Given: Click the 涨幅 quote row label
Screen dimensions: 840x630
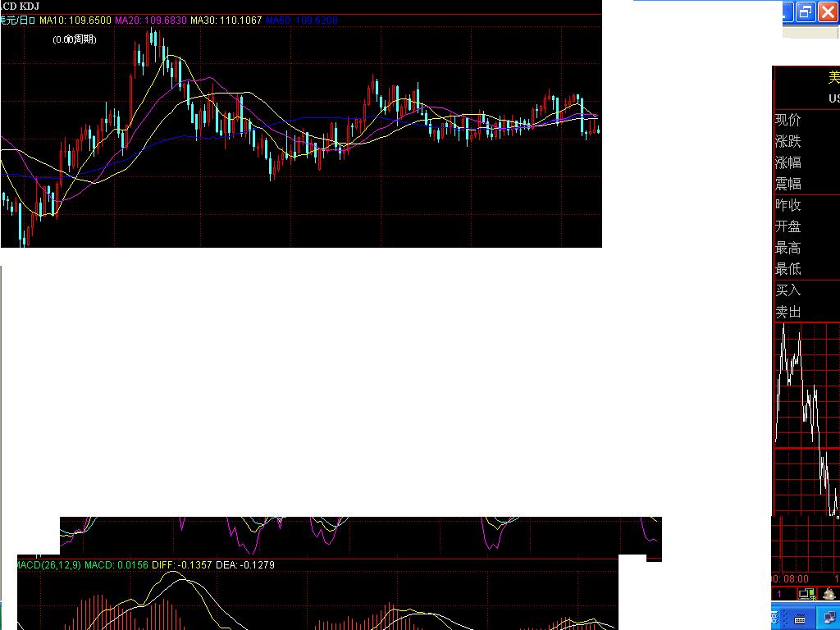Looking at the screenshot, I should 788,162.
